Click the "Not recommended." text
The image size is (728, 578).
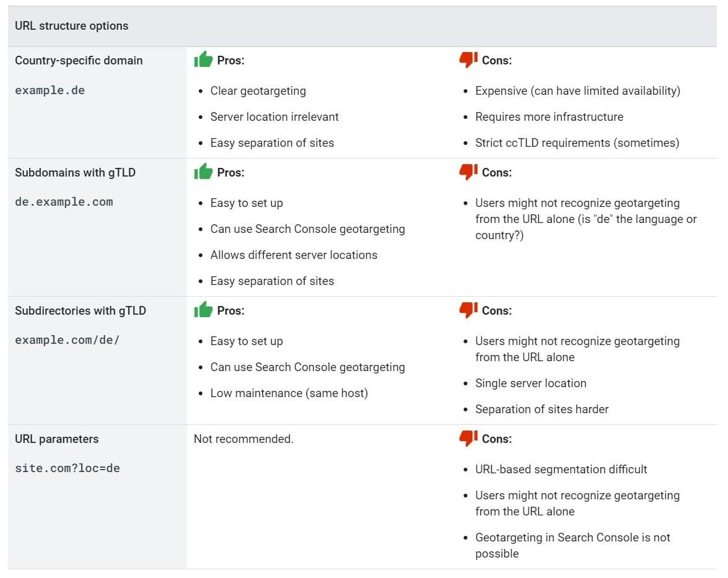pyautogui.click(x=243, y=439)
